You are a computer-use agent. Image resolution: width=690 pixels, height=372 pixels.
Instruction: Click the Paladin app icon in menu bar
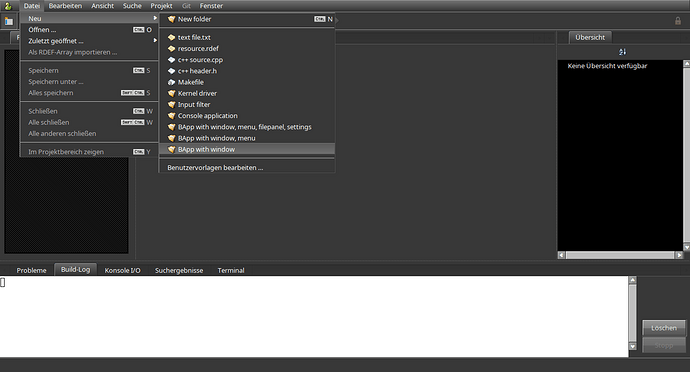coord(7,6)
